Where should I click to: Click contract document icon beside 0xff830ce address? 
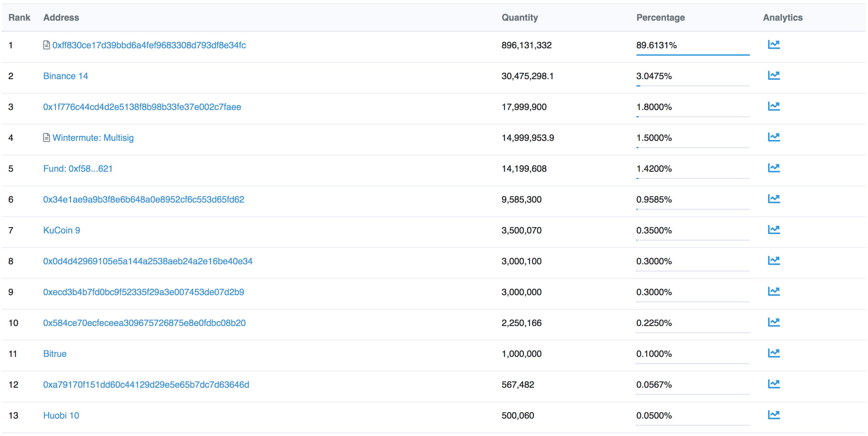(x=46, y=45)
